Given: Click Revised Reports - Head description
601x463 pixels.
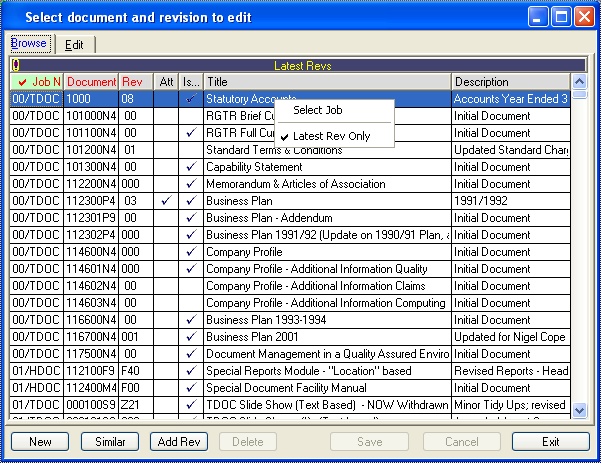Looking at the screenshot, I should coord(511,371).
